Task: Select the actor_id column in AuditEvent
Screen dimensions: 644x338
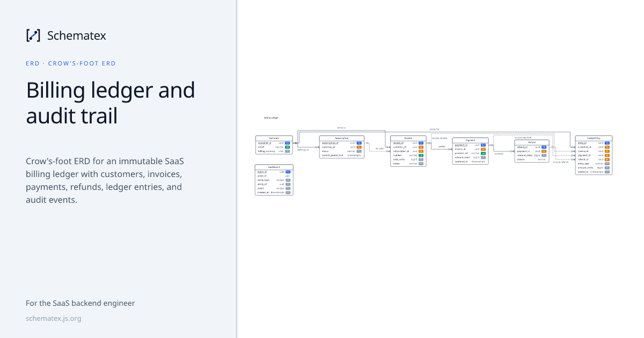Action: pos(274,176)
